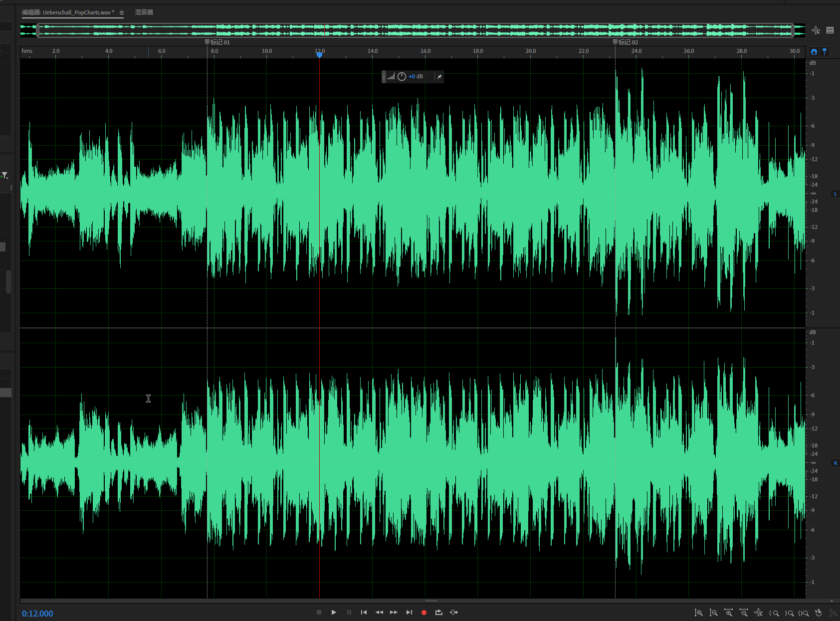Screen dimensions: 840x621
Task: Jump to the previous marker
Action: coord(364,613)
